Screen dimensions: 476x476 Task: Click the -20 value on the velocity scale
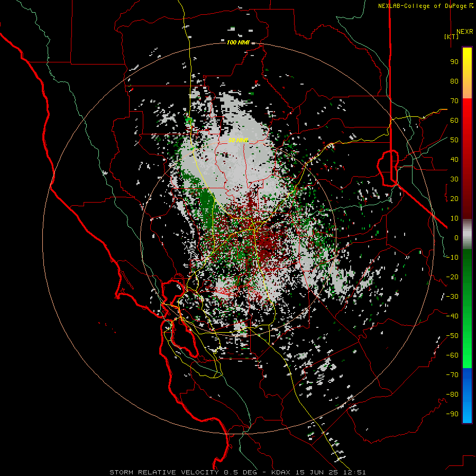click(x=452, y=277)
